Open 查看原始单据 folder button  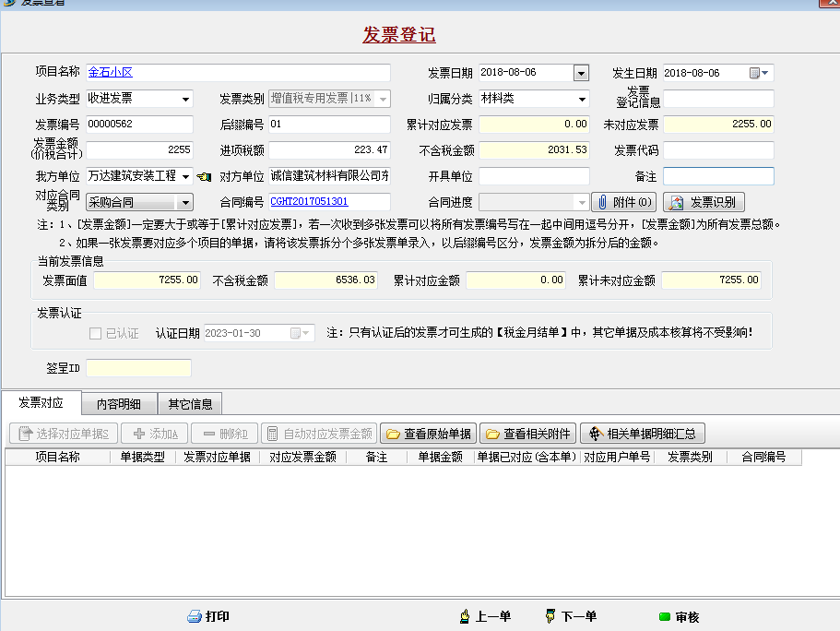429,434
